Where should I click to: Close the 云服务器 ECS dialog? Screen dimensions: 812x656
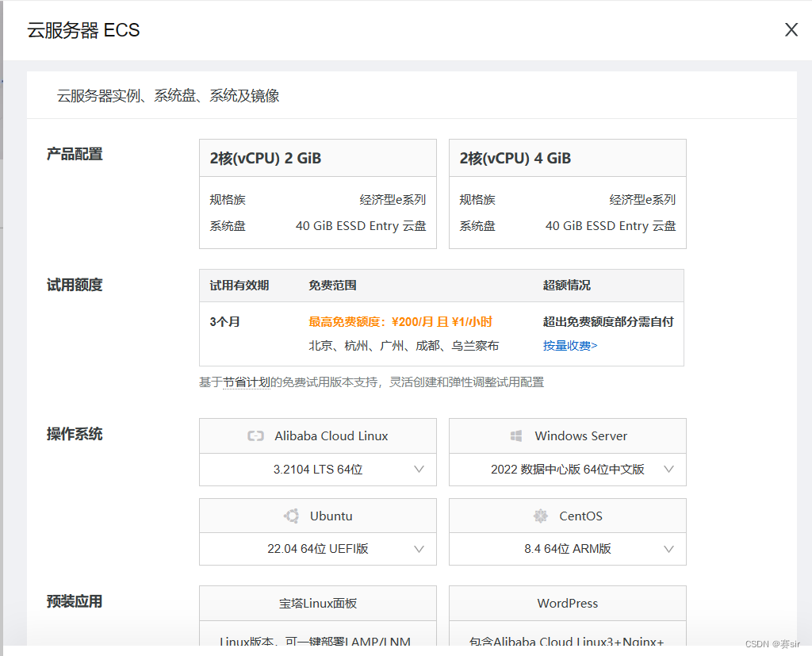pos(791,29)
